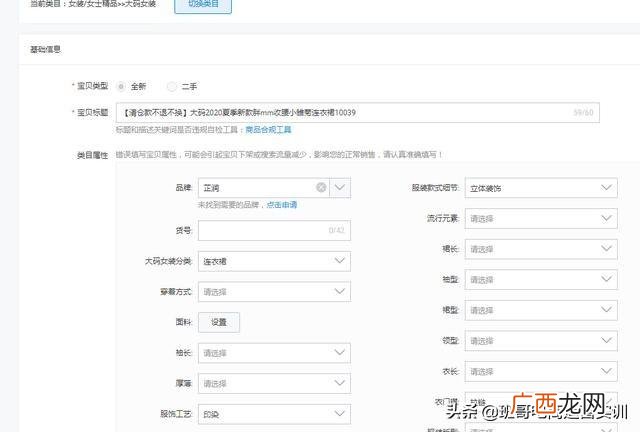Click the 基础信息 section heading
This screenshot has height=432, width=640.
(x=45, y=49)
